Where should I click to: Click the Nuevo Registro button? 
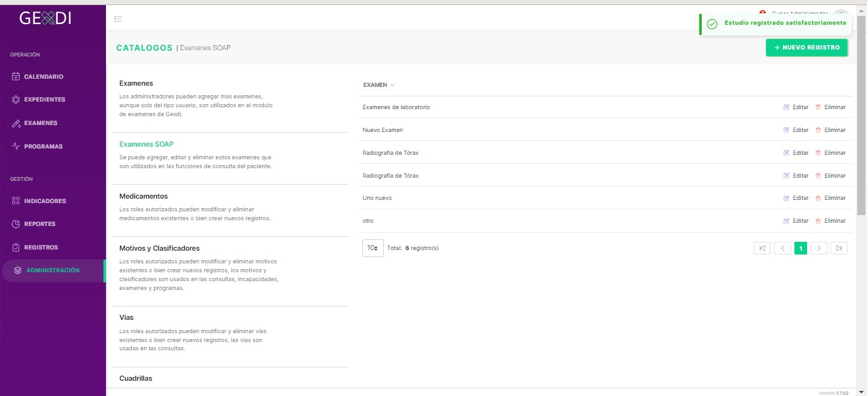pos(806,48)
